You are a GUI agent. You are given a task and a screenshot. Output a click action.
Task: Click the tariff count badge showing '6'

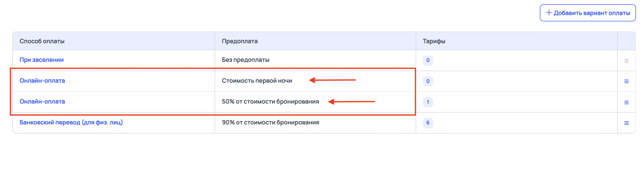pyautogui.click(x=428, y=123)
